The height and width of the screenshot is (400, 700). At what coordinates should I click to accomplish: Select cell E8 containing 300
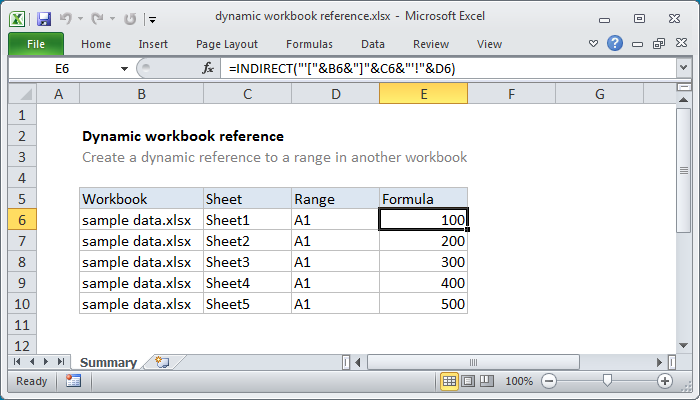coord(423,262)
